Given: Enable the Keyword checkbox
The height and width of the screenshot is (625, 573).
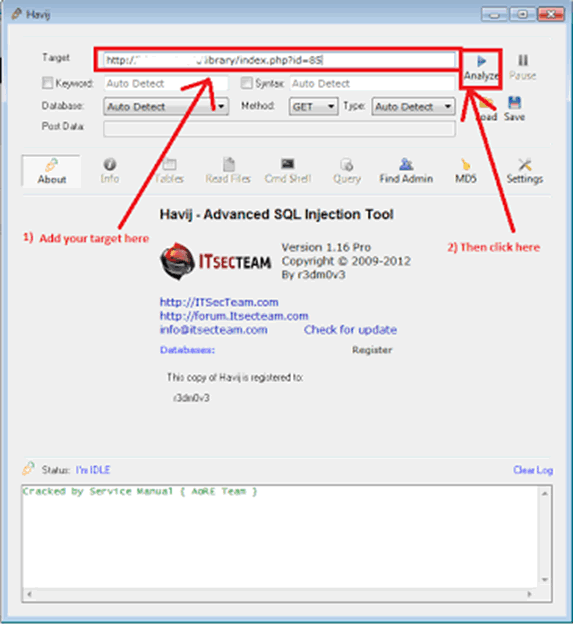Looking at the screenshot, I should click(x=47, y=83).
